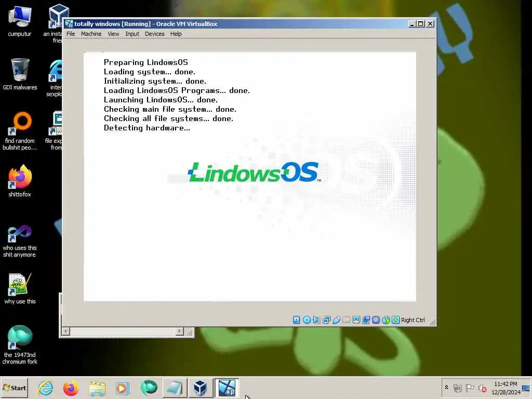Close the VirtualBox window

click(430, 24)
